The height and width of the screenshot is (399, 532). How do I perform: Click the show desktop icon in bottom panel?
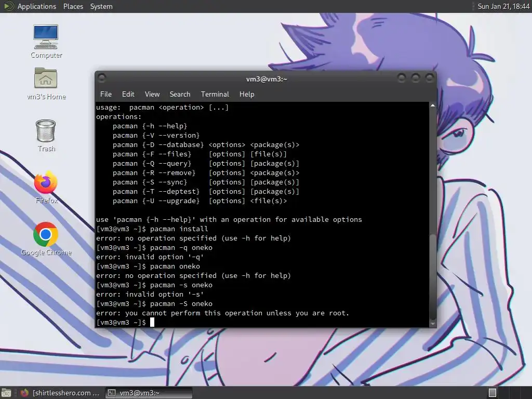[6, 393]
